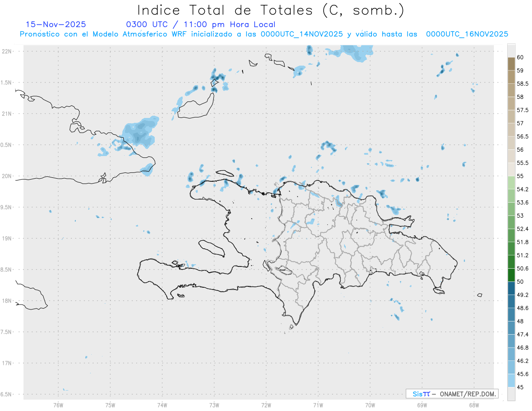The height and width of the screenshot is (411, 532).
Task: Click the "51.8" colorbar value
Action: click(x=523, y=242)
